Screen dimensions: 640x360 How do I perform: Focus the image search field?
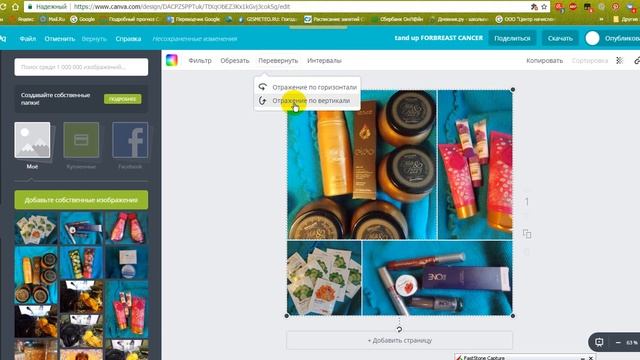(81, 67)
